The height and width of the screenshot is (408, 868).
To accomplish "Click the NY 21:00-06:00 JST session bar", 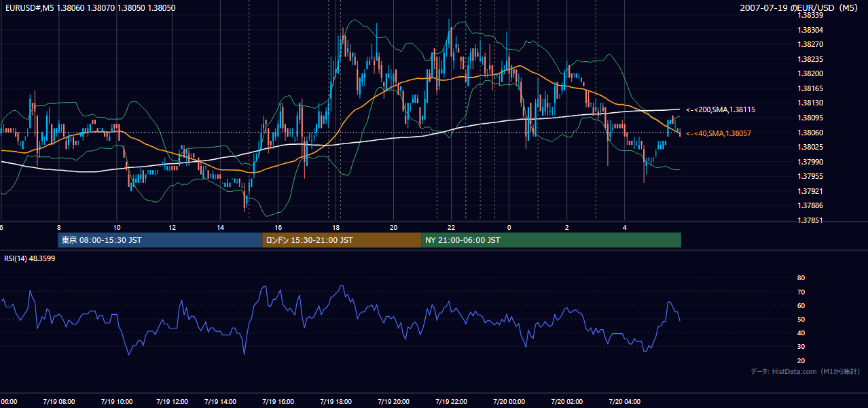I will tap(551, 240).
